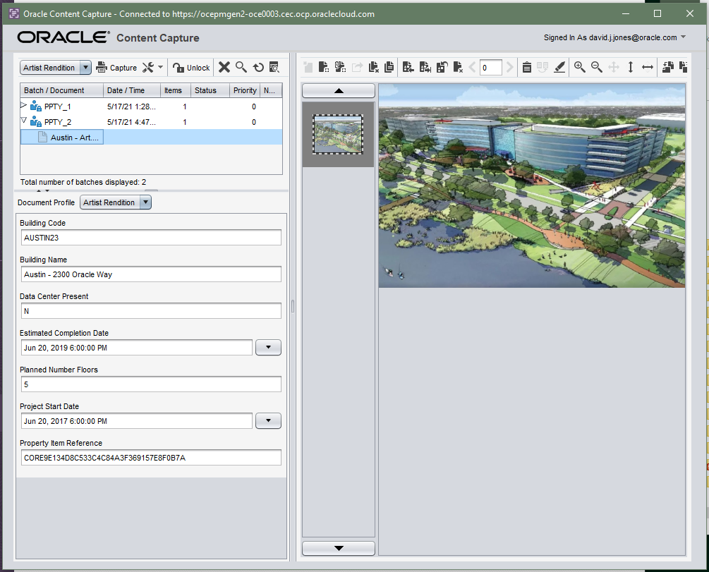Screen dimensions: 709x572
Task: Select the PPTY_1 batch row
Action: [x=151, y=106]
